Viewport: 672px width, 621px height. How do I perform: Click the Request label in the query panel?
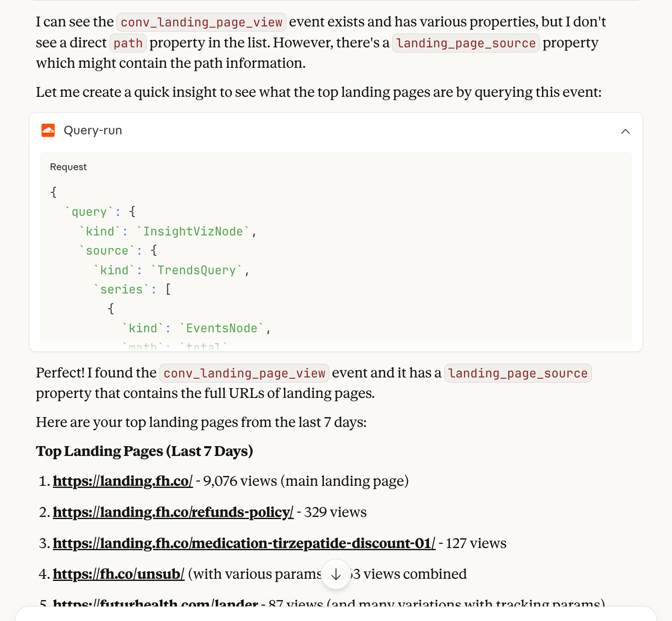coord(68,167)
